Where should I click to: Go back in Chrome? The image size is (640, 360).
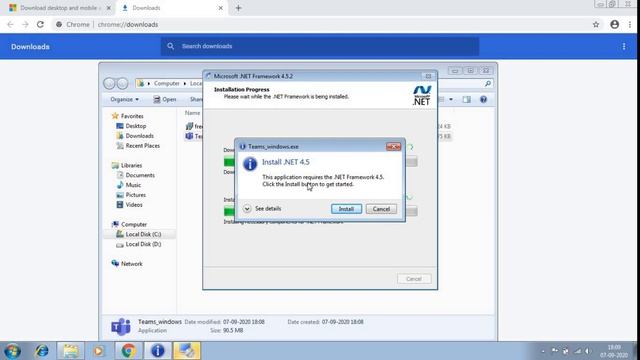click(10, 24)
